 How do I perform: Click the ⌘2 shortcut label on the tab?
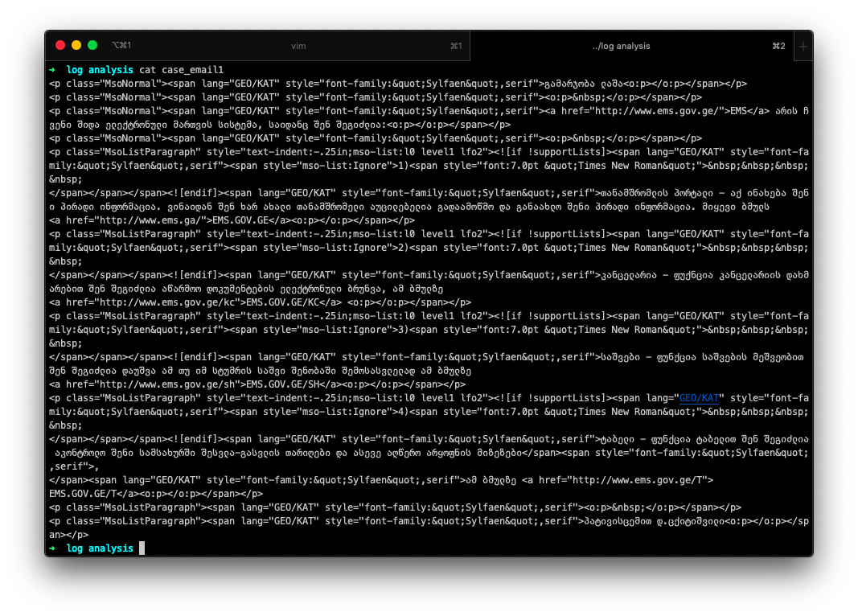click(778, 46)
